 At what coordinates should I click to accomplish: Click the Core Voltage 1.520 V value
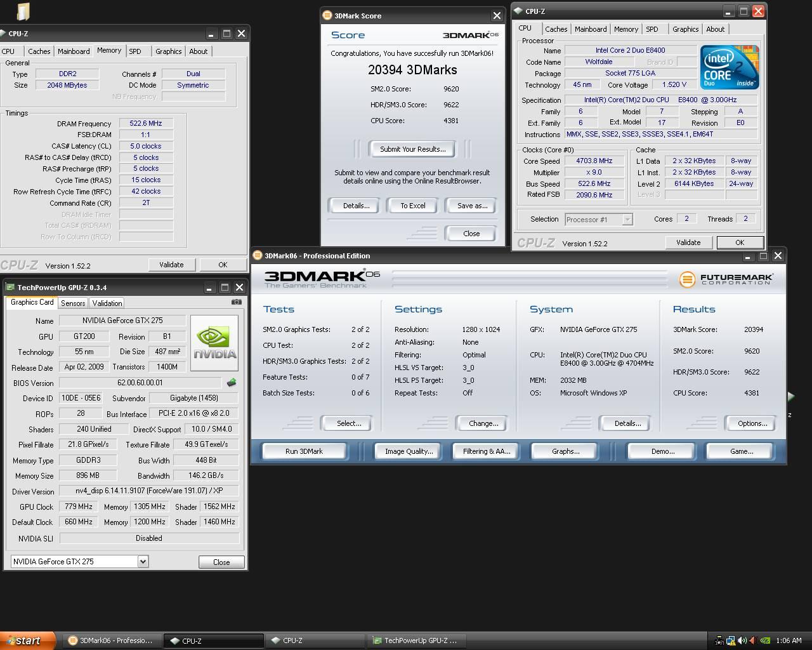coord(674,84)
